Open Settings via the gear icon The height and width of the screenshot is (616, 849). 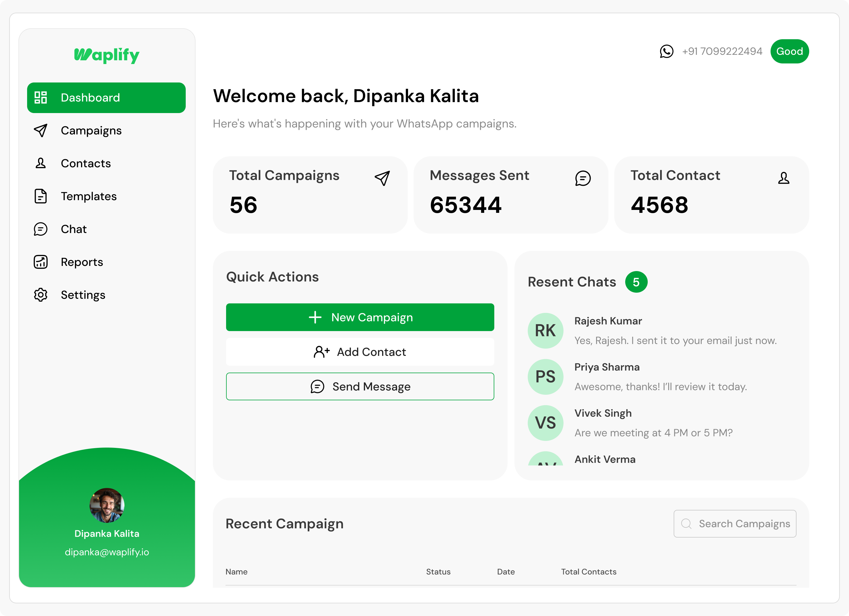(40, 295)
